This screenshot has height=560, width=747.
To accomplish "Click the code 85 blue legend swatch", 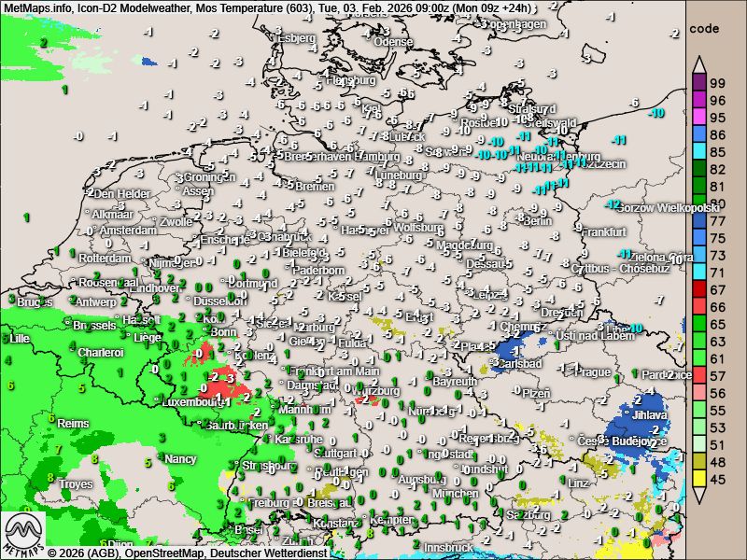I will click(x=700, y=152).
